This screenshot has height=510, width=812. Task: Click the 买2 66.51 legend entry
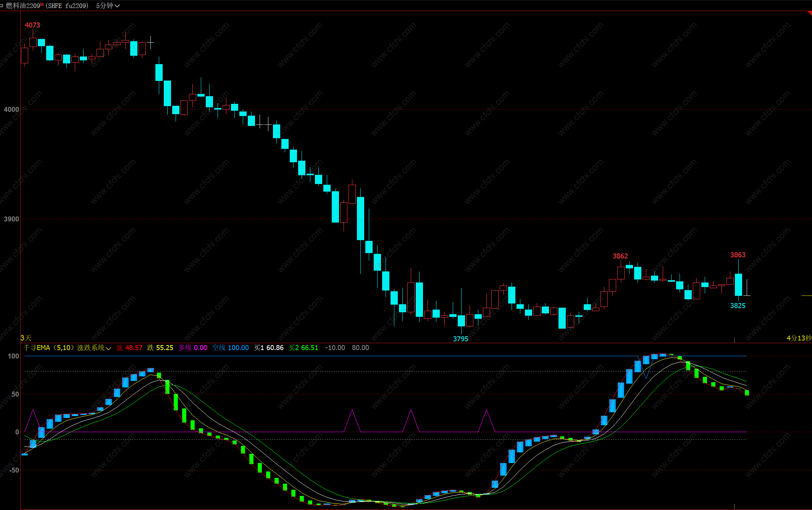pos(303,348)
